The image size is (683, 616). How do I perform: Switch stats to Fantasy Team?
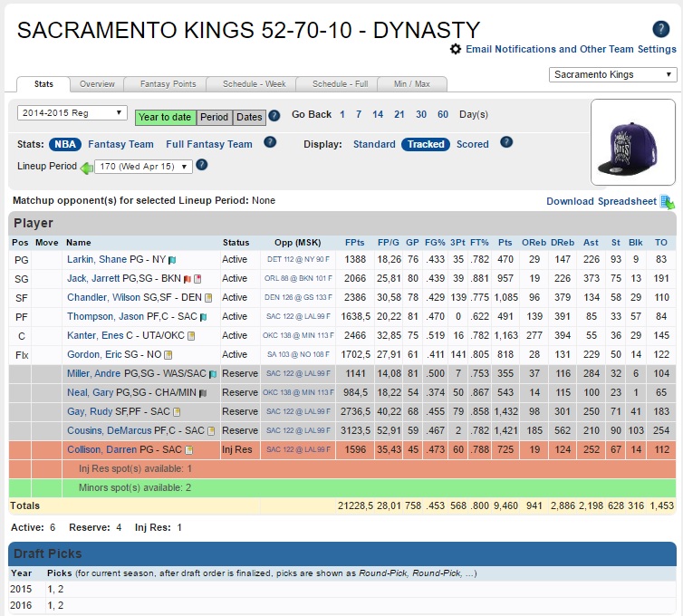120,144
